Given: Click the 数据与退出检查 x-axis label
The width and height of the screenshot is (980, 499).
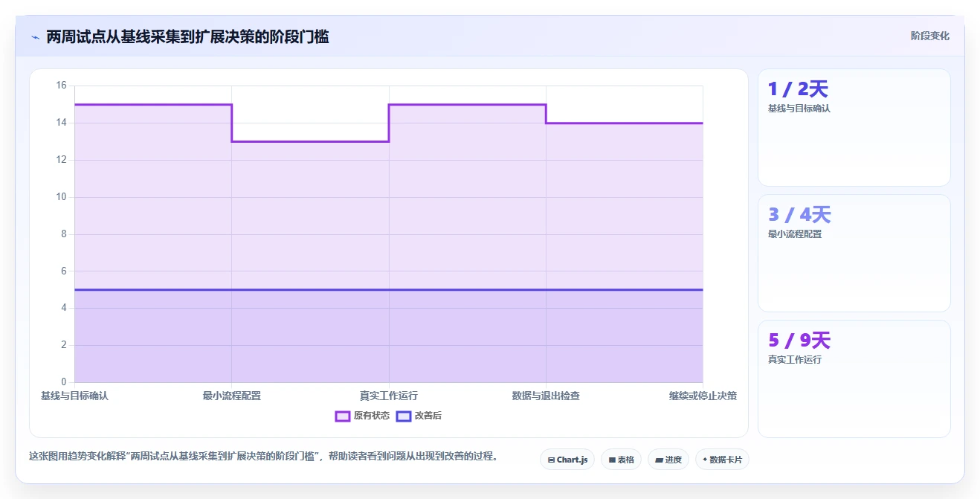Looking at the screenshot, I should pyautogui.click(x=546, y=396).
